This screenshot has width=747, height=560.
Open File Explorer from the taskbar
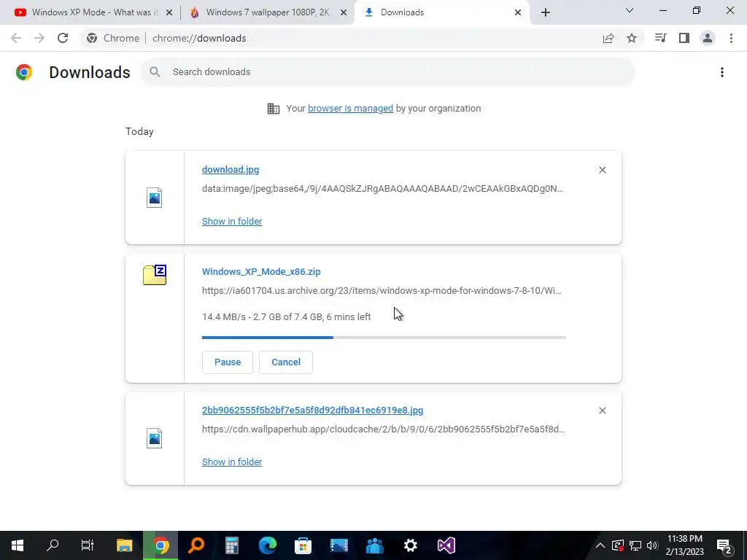pos(124,545)
